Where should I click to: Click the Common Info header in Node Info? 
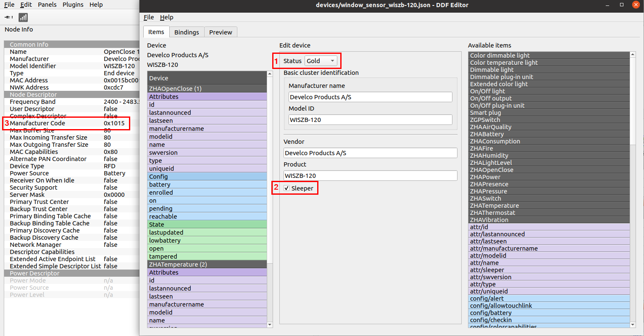[x=72, y=45]
